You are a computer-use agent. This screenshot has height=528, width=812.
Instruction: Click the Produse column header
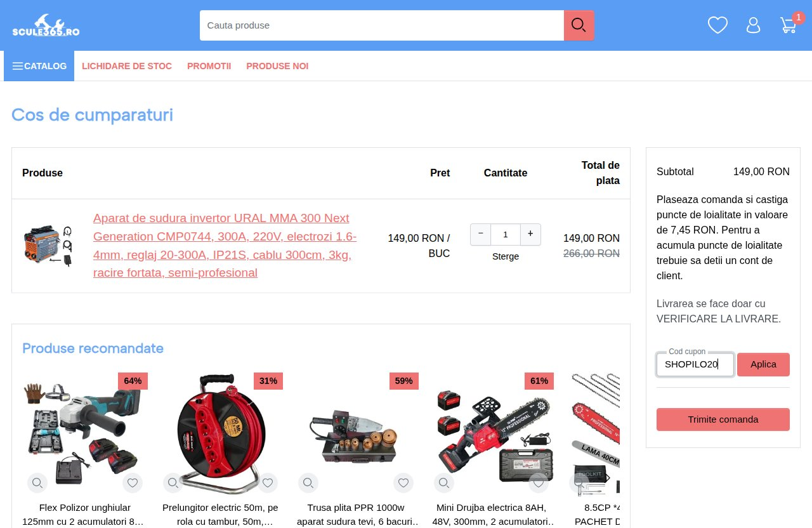[43, 173]
